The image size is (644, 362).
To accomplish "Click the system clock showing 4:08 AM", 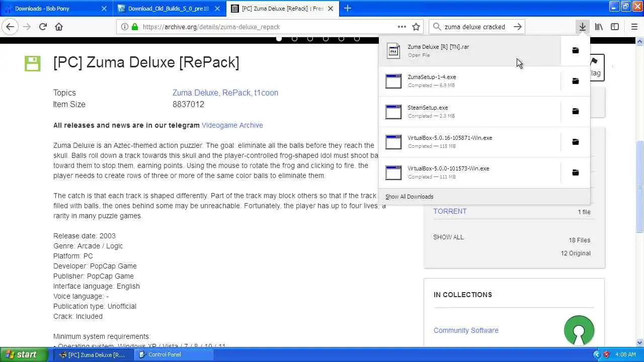I will pyautogui.click(x=625, y=354).
